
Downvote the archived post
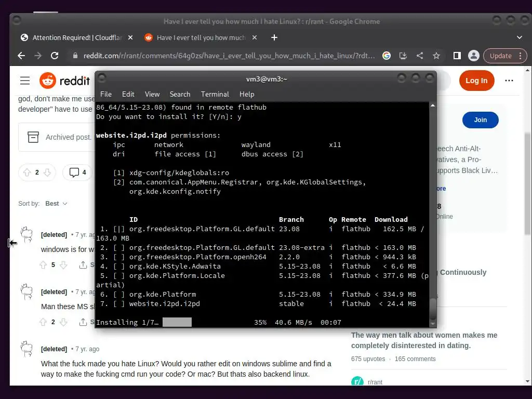coord(47,172)
